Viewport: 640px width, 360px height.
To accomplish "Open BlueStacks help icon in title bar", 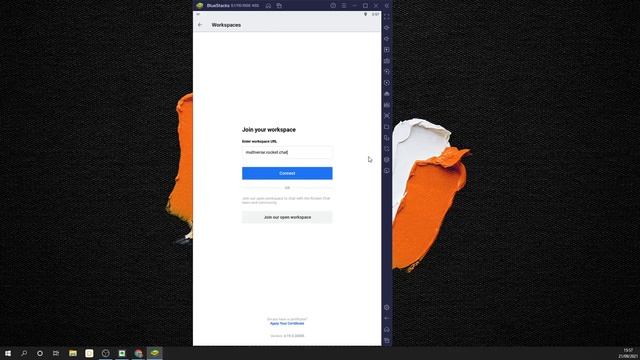I will 333,6.
